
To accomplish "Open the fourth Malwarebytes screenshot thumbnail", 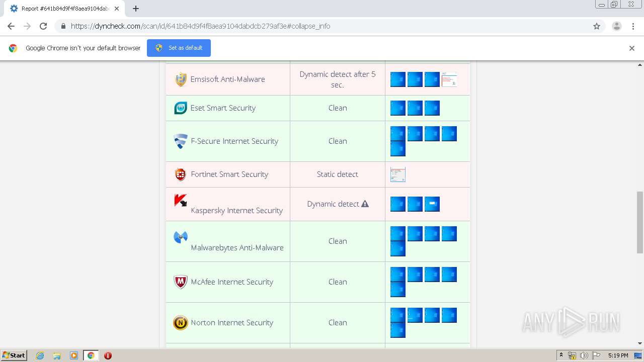I will pyautogui.click(x=449, y=234).
